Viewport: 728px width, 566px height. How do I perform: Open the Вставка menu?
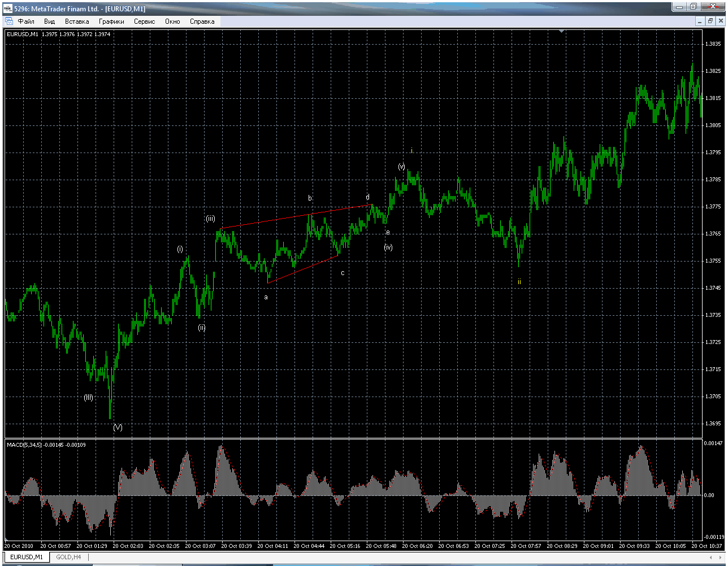[x=77, y=21]
